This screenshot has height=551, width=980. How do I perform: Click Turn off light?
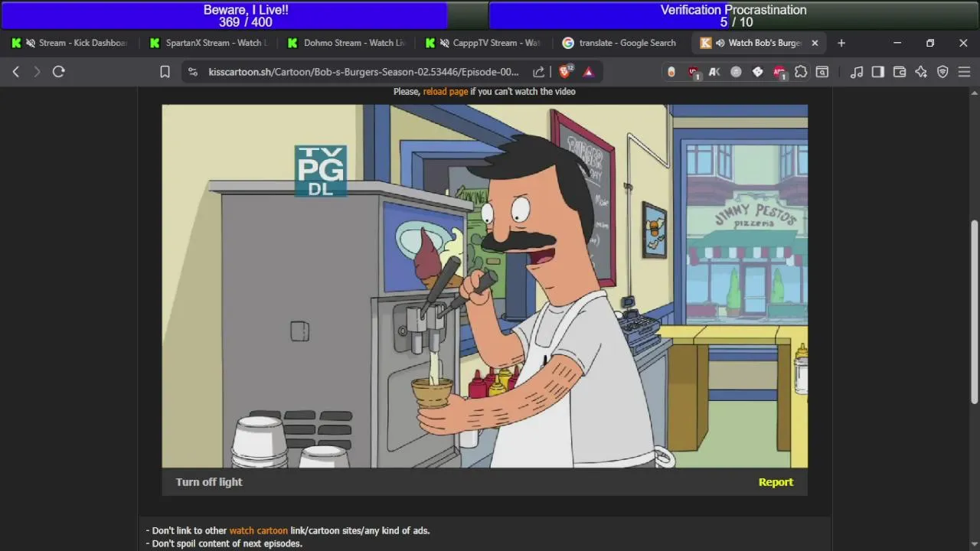(209, 482)
